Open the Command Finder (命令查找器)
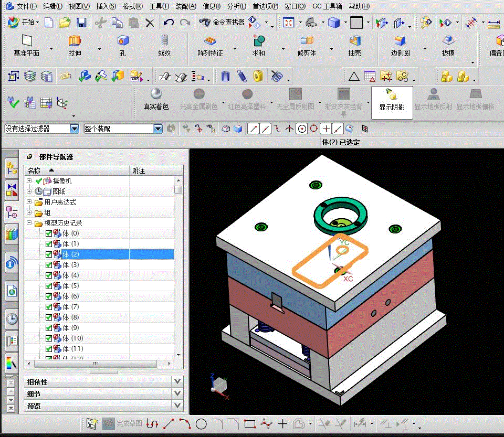Viewport: 504px width, 437px height. tap(222, 22)
